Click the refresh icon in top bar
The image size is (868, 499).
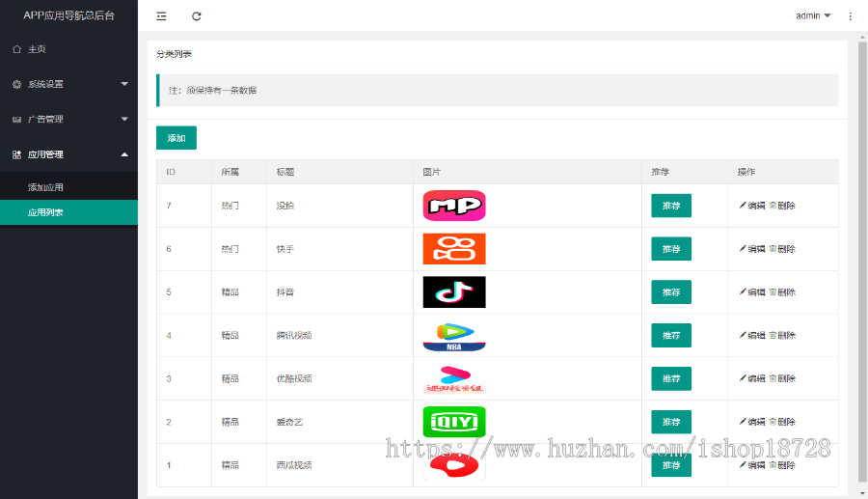[x=197, y=16]
